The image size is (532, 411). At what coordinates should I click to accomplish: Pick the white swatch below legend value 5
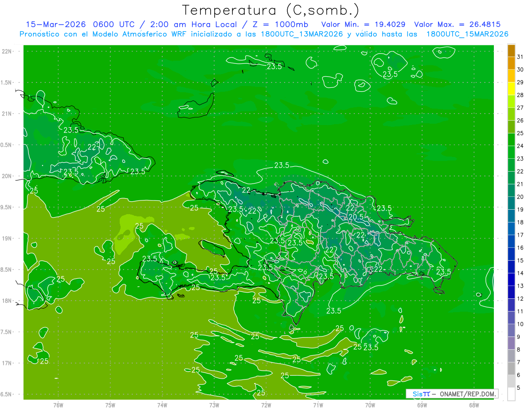(x=511, y=394)
